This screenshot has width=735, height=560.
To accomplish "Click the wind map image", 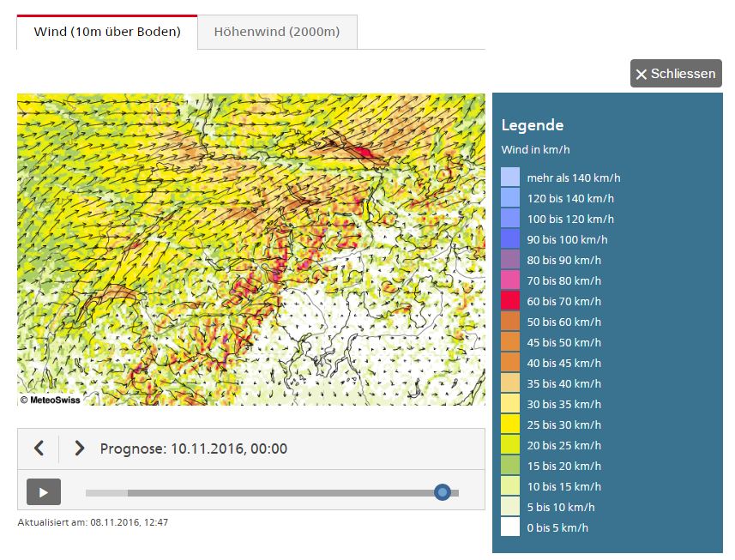I will point(250,249).
